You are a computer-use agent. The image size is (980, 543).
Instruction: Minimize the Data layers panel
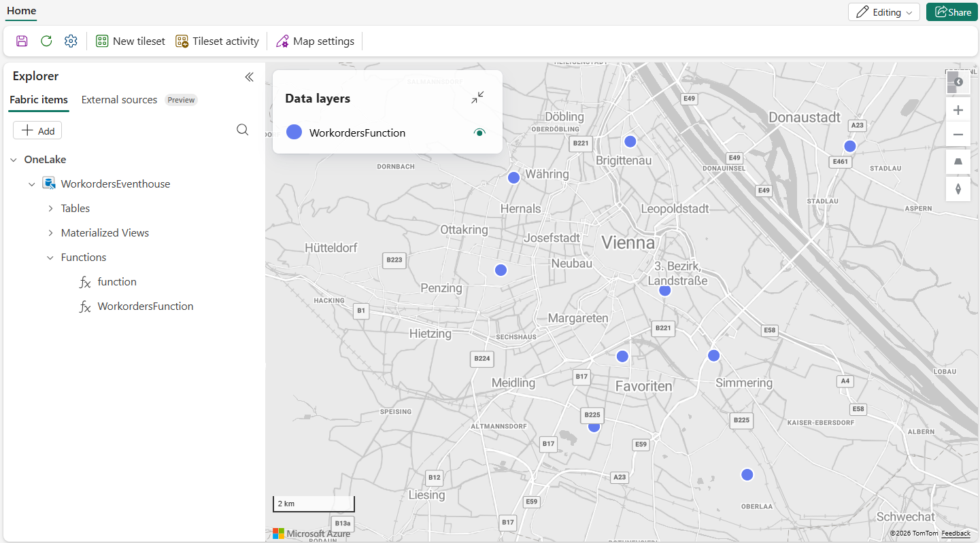coord(477,98)
